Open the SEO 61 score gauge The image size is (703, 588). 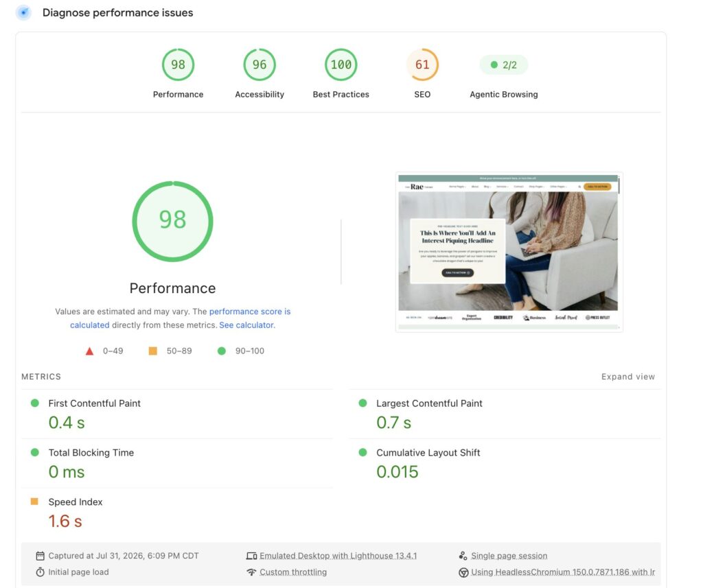(422, 64)
